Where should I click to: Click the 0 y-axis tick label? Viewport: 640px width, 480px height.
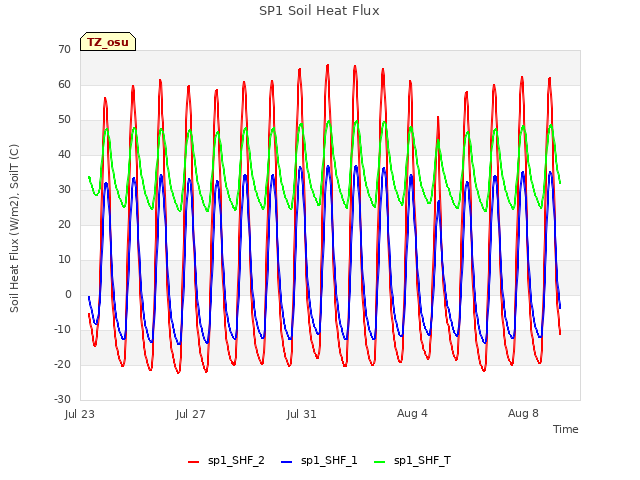pyautogui.click(x=68, y=295)
